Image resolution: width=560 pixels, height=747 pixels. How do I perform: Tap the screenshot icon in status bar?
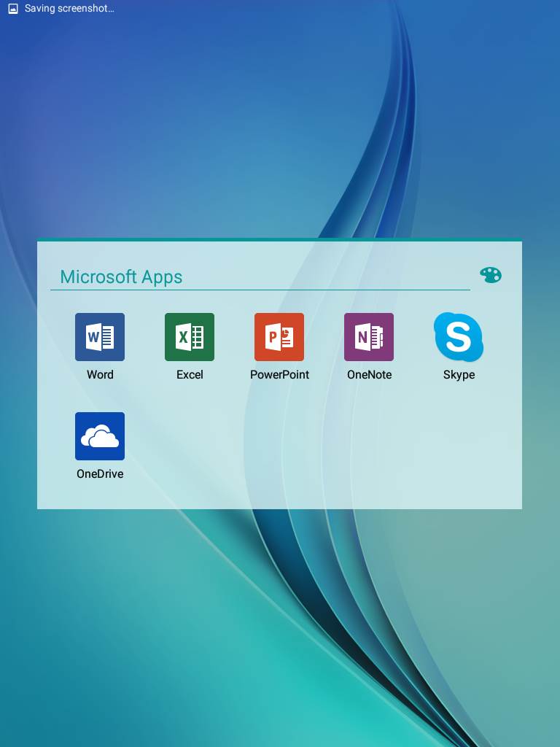point(12,9)
